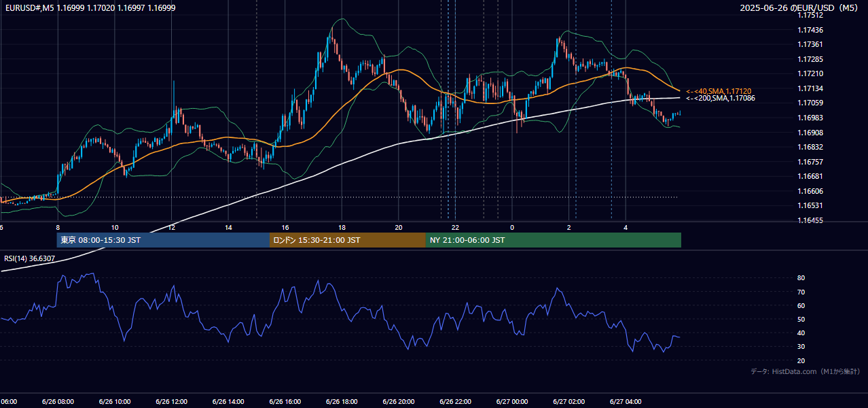868x408 pixels.
Task: Click price level 1.16606 on the axis
Action: coord(810,191)
